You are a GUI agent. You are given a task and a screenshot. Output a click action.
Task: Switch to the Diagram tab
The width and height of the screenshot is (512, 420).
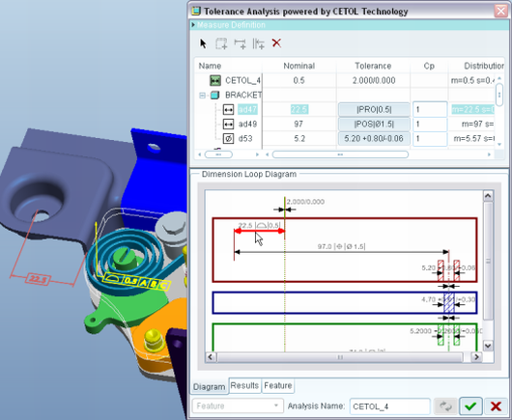209,387
